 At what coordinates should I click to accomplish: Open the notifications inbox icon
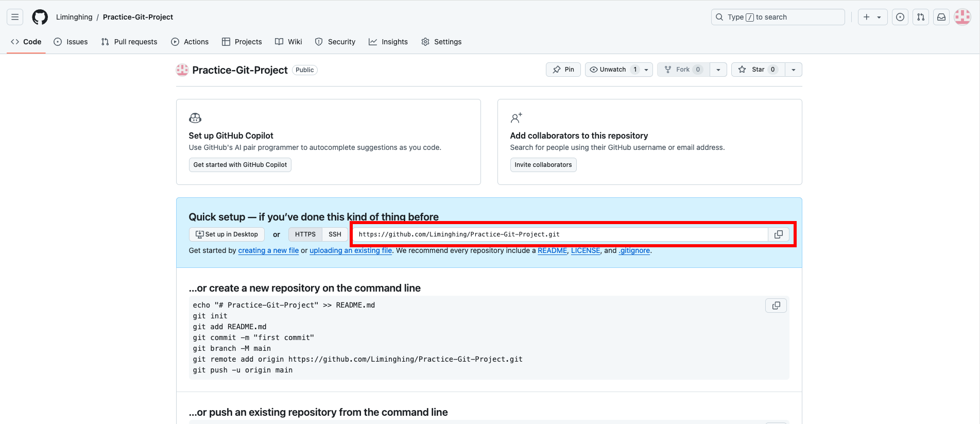[941, 17]
